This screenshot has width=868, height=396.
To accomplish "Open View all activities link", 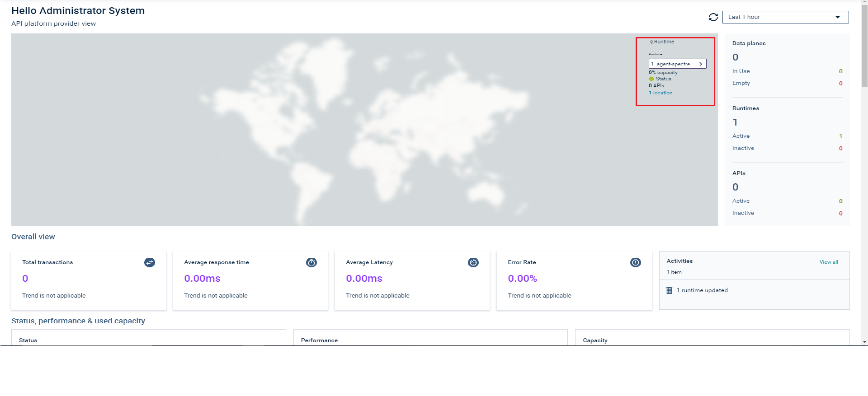I will click(828, 262).
